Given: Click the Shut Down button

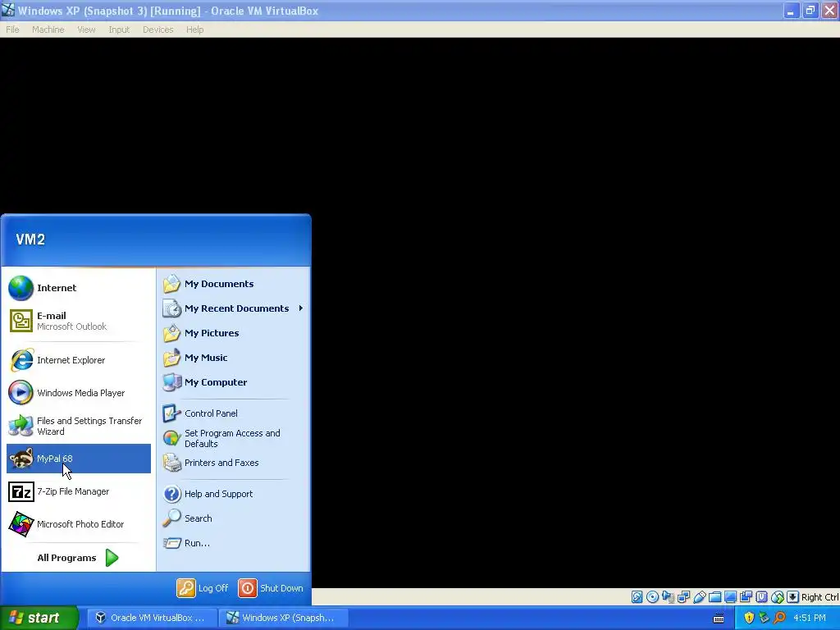Looking at the screenshot, I should tap(271, 588).
